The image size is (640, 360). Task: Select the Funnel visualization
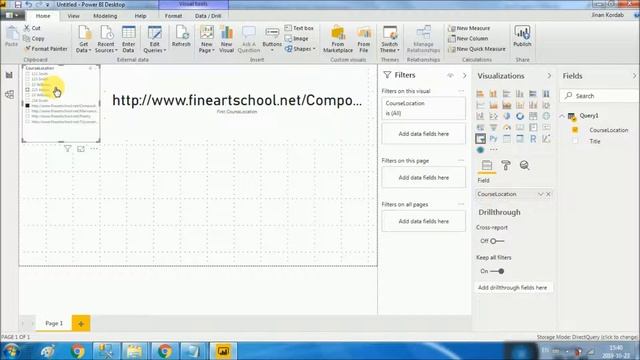coord(493,127)
